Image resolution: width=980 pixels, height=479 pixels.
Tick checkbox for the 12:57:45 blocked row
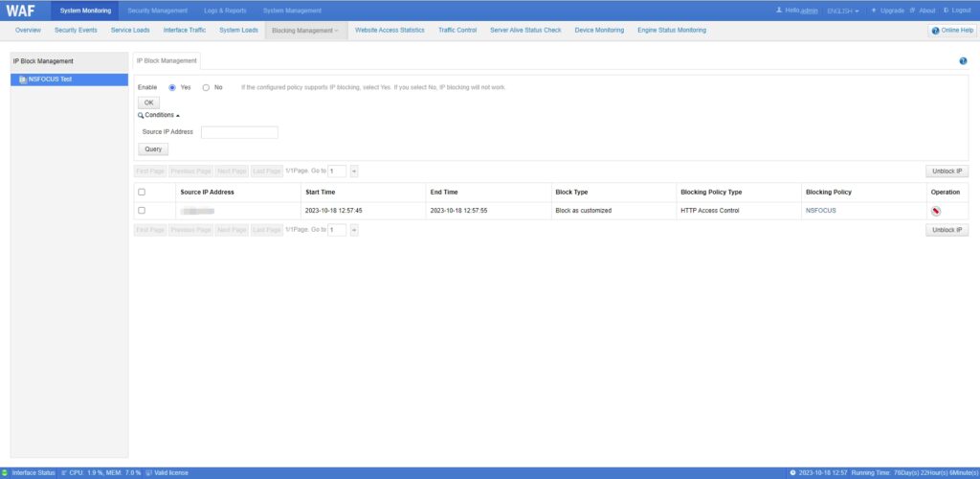click(x=142, y=210)
